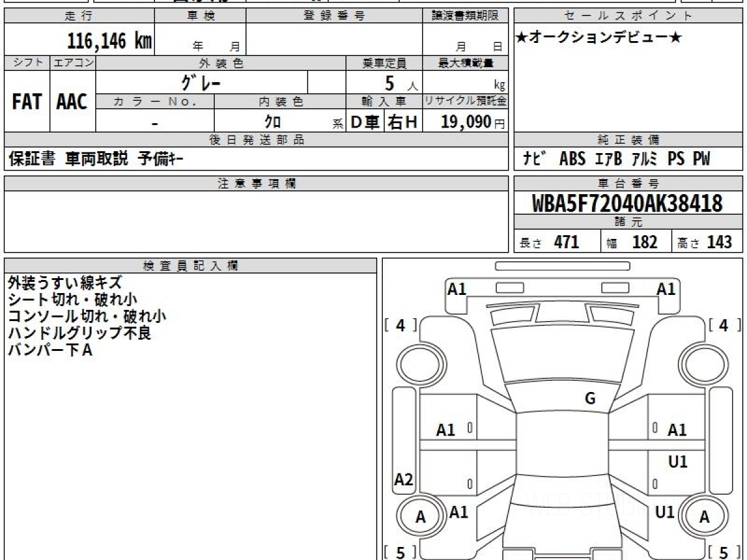
Task: Select the star-marked オークションデビュー sales point
Action: [599, 38]
